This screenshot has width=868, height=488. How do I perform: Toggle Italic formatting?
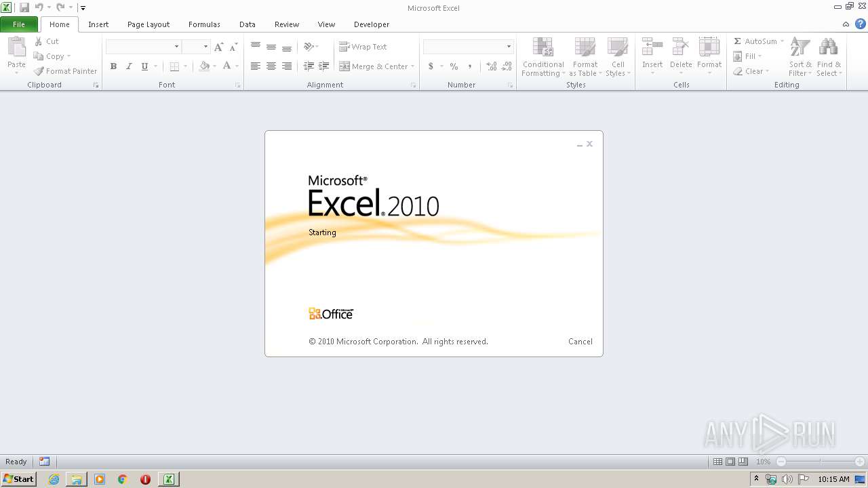(129, 66)
